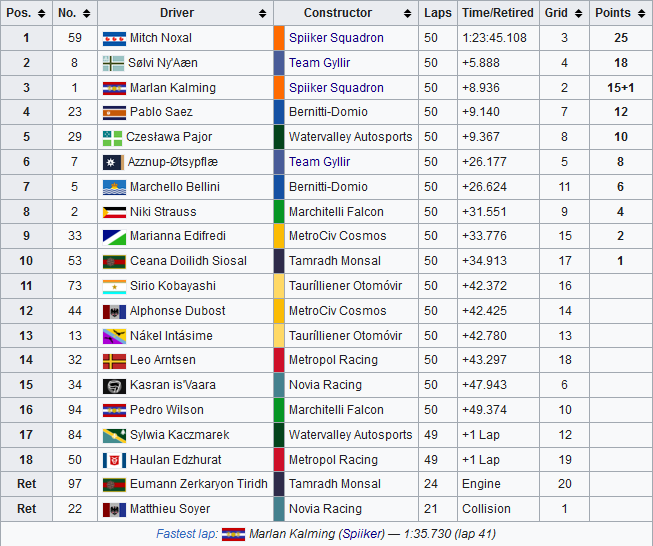Click Novia Racing in Kasran is'Vaara row
Viewport: 653px width, 546px height.
pyautogui.click(x=325, y=385)
